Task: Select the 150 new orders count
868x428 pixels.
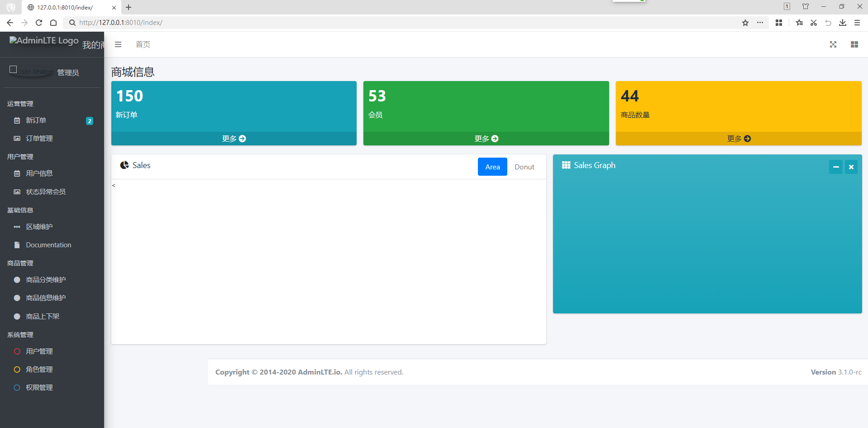Action: [x=130, y=96]
